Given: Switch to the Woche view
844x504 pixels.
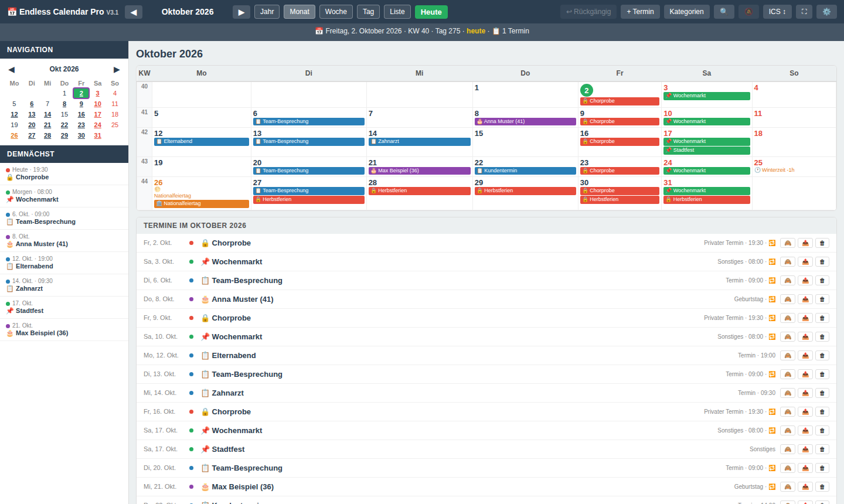Looking at the screenshot, I should [336, 12].
